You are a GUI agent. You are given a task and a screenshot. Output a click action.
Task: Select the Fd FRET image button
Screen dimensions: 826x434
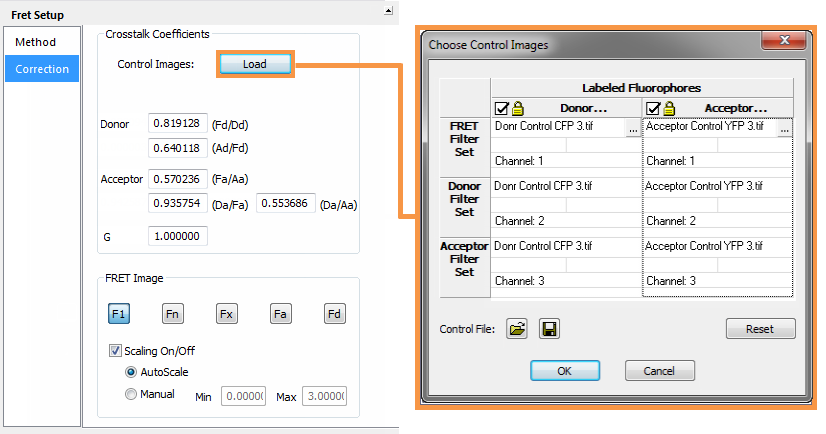pyautogui.click(x=335, y=314)
